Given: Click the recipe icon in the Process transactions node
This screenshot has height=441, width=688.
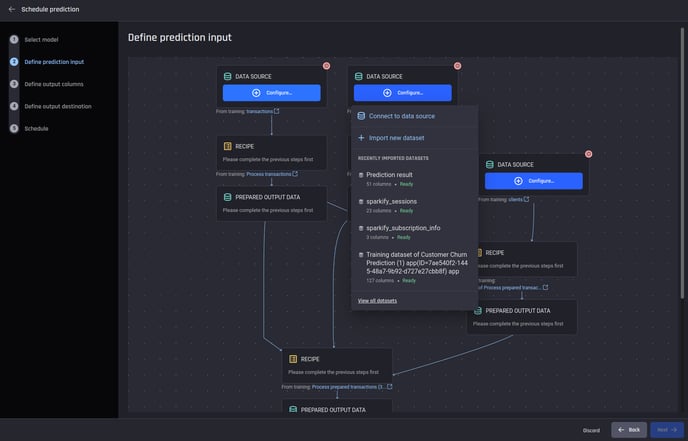Looking at the screenshot, I should click(x=228, y=146).
